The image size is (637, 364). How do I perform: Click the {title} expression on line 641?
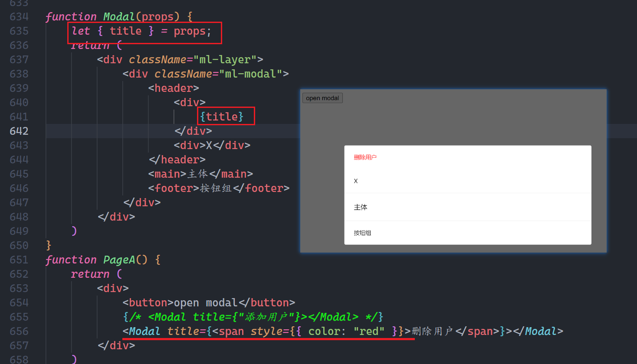coord(222,117)
